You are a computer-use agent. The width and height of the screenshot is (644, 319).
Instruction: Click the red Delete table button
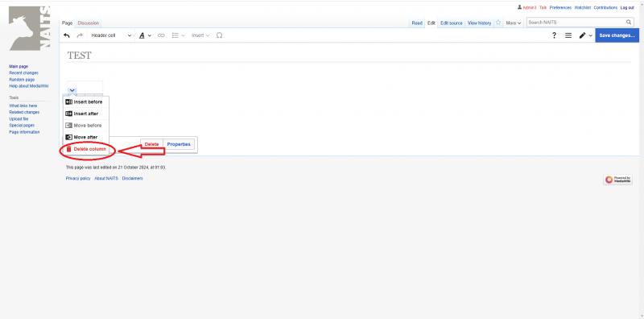tap(151, 145)
